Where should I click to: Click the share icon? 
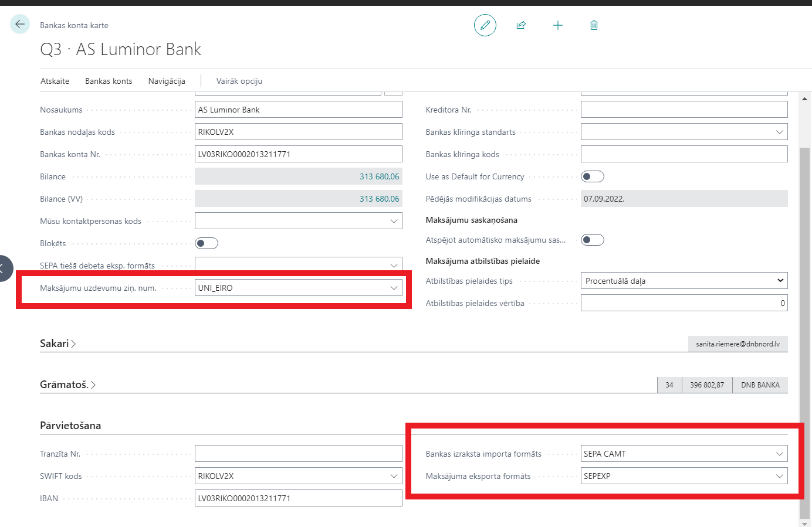tap(521, 25)
